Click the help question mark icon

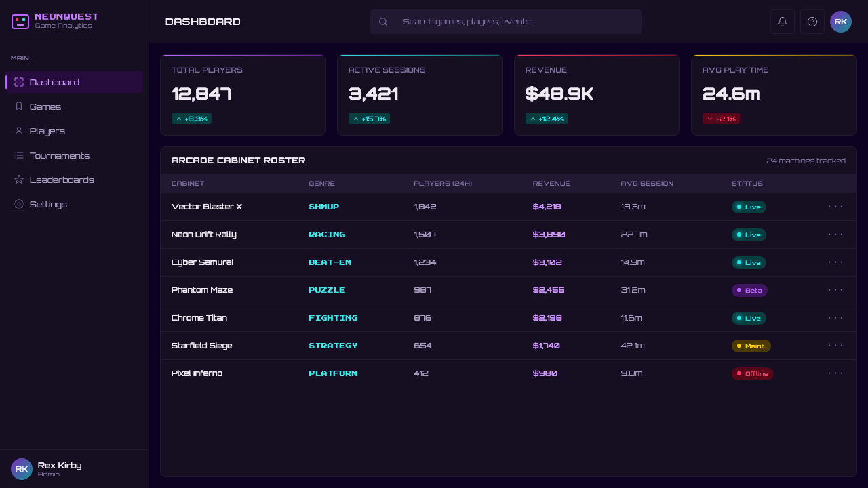(x=812, y=22)
